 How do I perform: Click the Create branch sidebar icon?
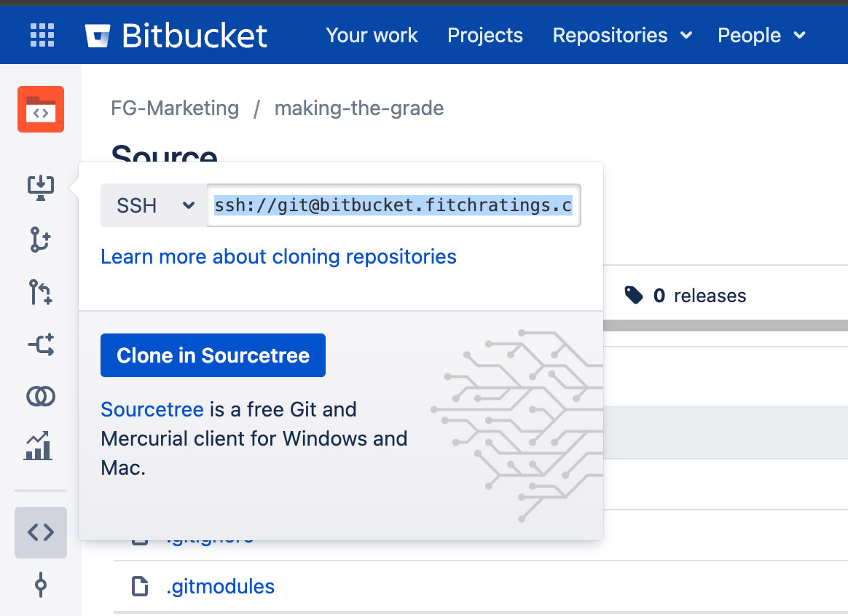pos(41,240)
